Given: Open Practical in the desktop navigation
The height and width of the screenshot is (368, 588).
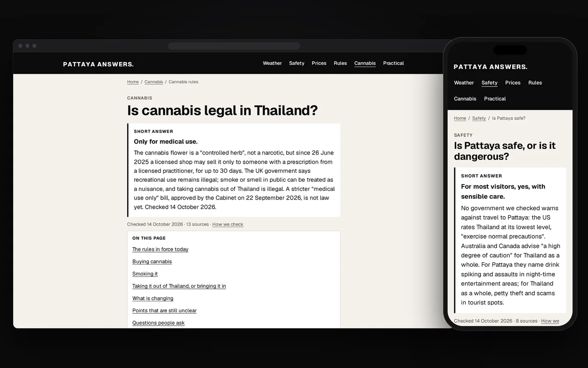Looking at the screenshot, I should pos(394,63).
